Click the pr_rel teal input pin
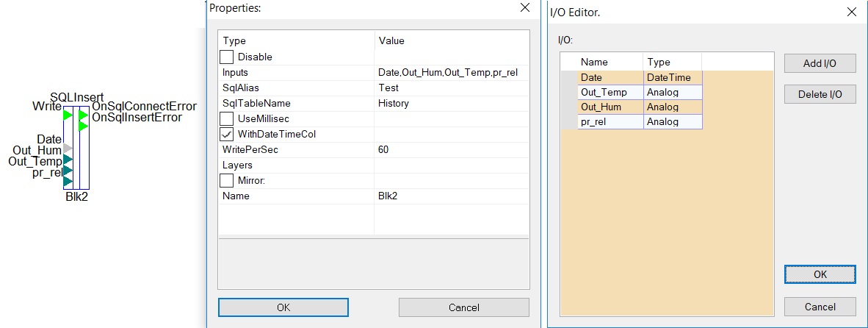 tap(68, 182)
